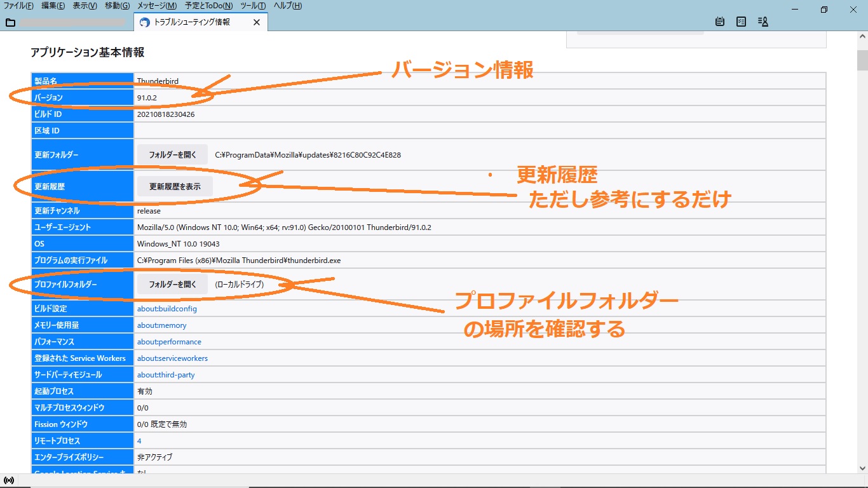Close the トラブルシューティング情報 tab
This screenshot has height=488, width=868.
click(x=257, y=22)
